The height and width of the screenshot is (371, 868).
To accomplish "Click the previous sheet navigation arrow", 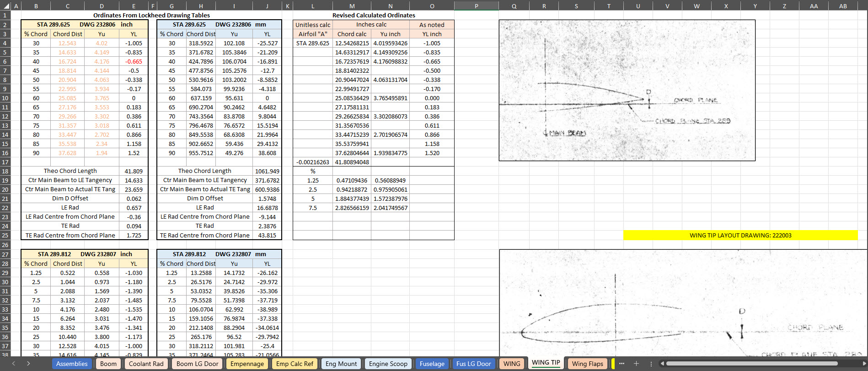I will (x=14, y=364).
